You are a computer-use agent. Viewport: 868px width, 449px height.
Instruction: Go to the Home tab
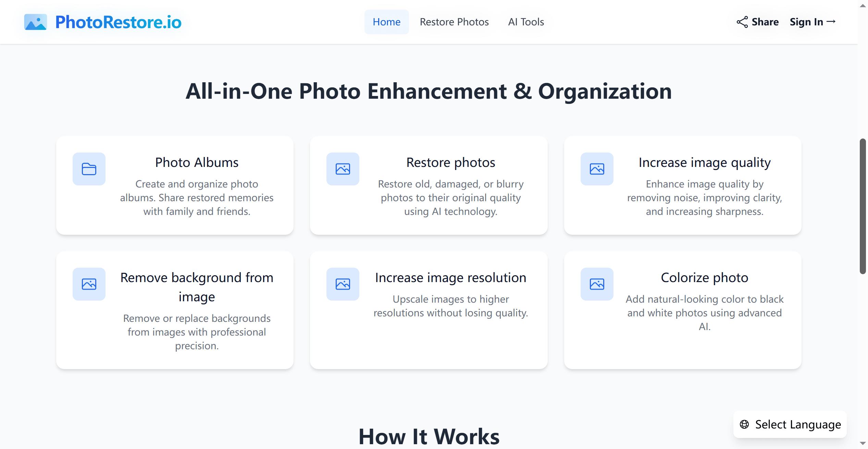[x=386, y=22]
